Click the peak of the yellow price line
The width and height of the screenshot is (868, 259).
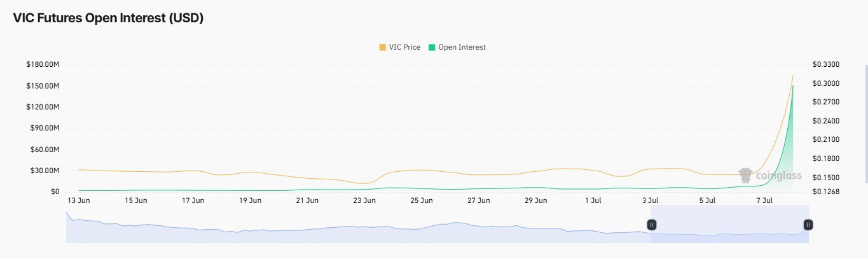pyautogui.click(x=793, y=76)
